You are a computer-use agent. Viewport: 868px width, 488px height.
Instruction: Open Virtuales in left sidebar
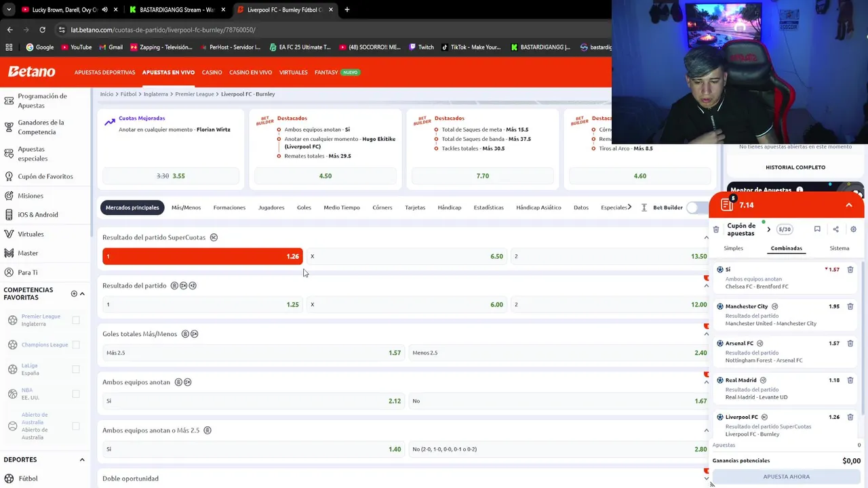click(31, 234)
